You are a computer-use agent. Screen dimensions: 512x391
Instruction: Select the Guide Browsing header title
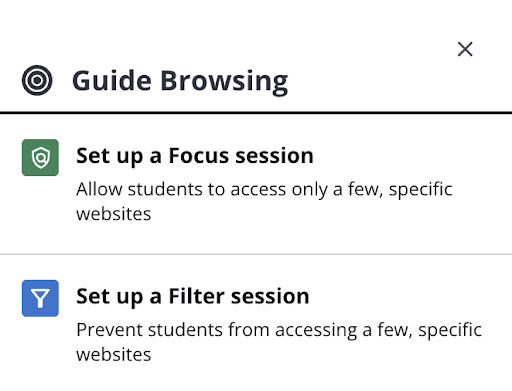click(x=180, y=81)
